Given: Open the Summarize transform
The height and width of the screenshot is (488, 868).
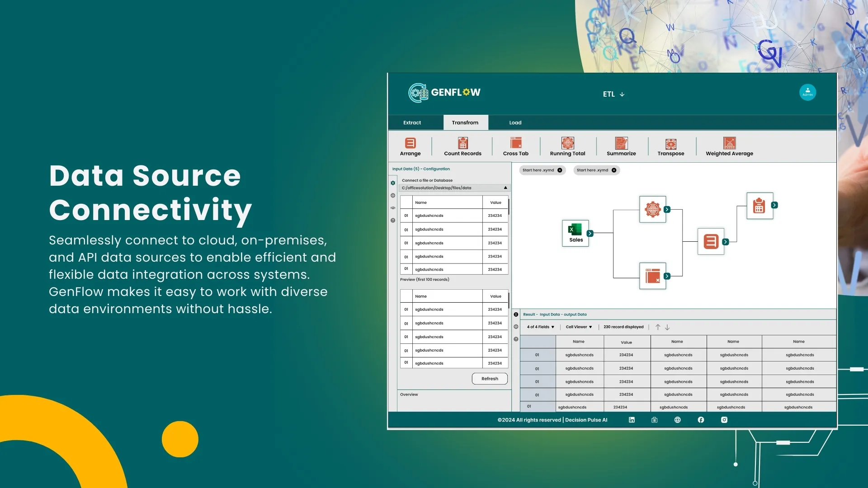Looking at the screenshot, I should pos(621,146).
